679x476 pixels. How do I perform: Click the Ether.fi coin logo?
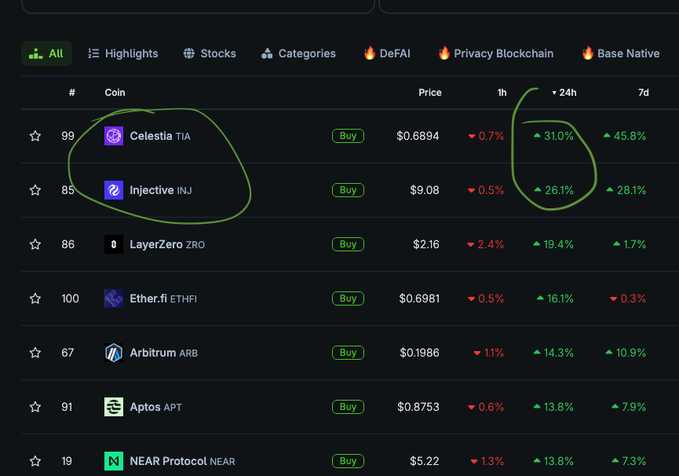pos(113,298)
